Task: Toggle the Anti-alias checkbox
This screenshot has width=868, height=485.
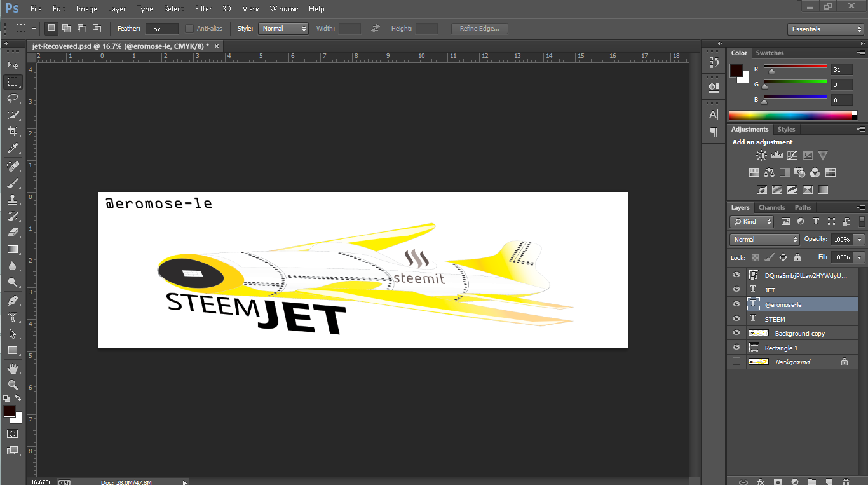Action: click(189, 29)
